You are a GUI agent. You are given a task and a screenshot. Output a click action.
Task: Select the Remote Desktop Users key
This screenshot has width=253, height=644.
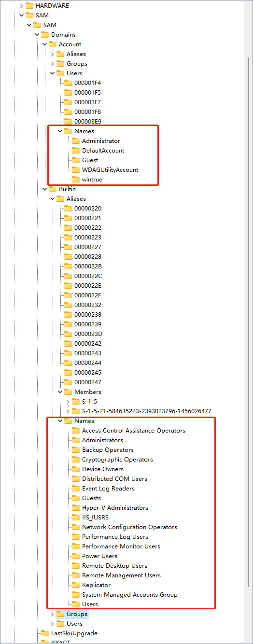click(114, 566)
